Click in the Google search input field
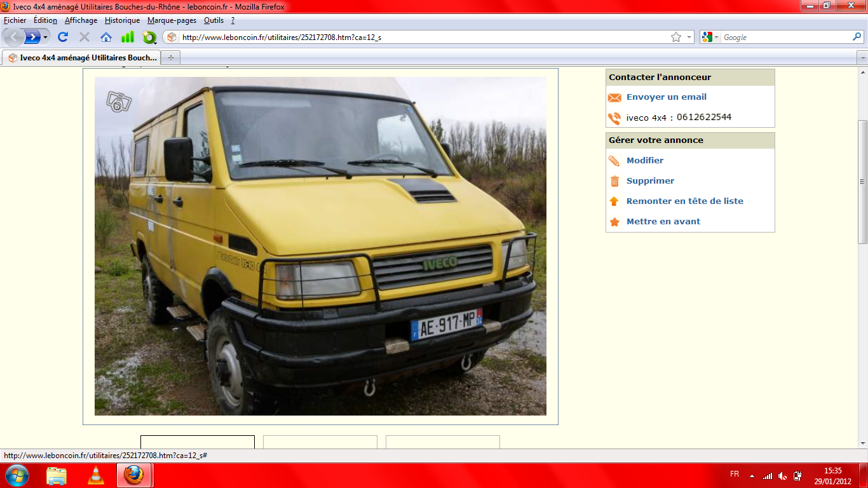This screenshot has height=488, width=868. pos(785,37)
